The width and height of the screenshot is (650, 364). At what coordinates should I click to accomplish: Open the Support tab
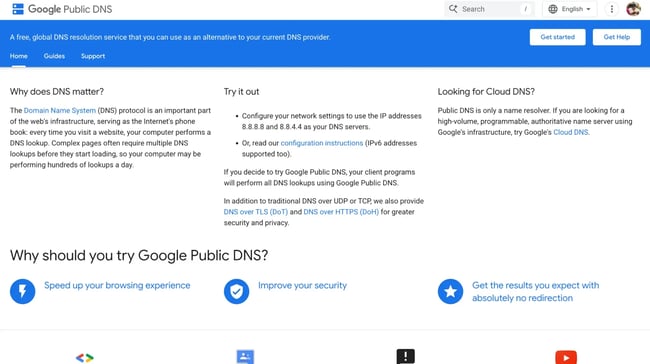click(93, 56)
